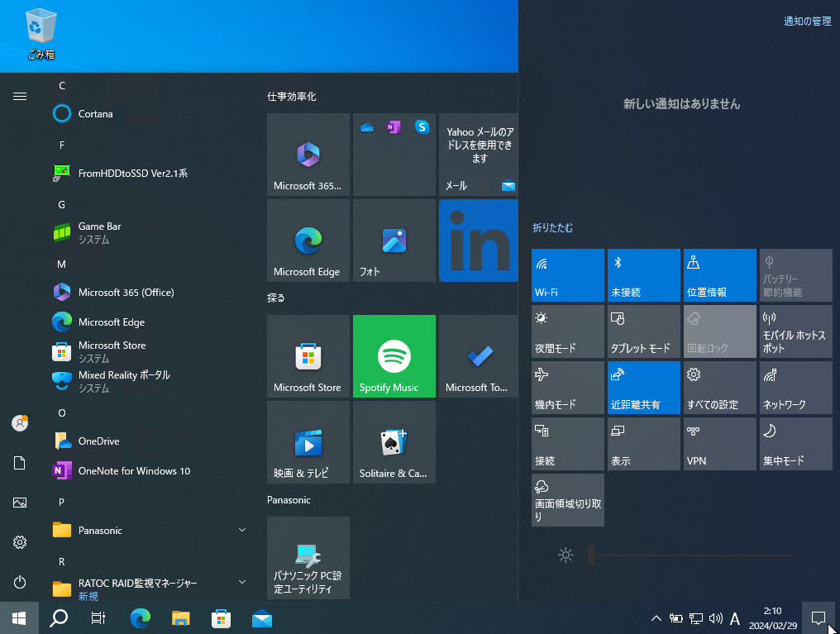Open taskbar search magnifier

59,618
